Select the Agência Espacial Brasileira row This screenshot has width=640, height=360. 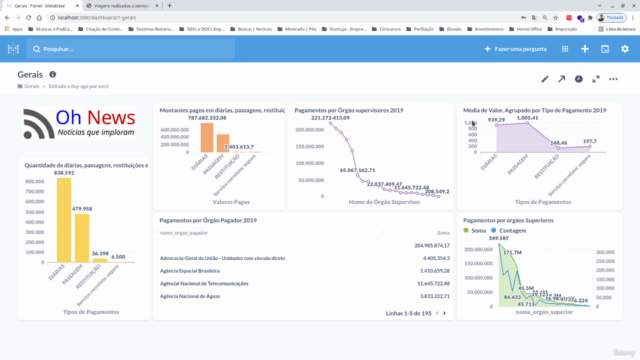click(x=304, y=271)
